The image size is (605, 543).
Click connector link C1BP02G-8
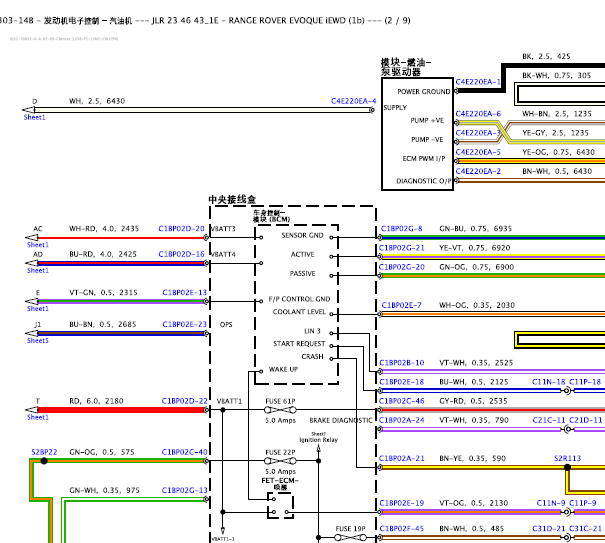[401, 228]
